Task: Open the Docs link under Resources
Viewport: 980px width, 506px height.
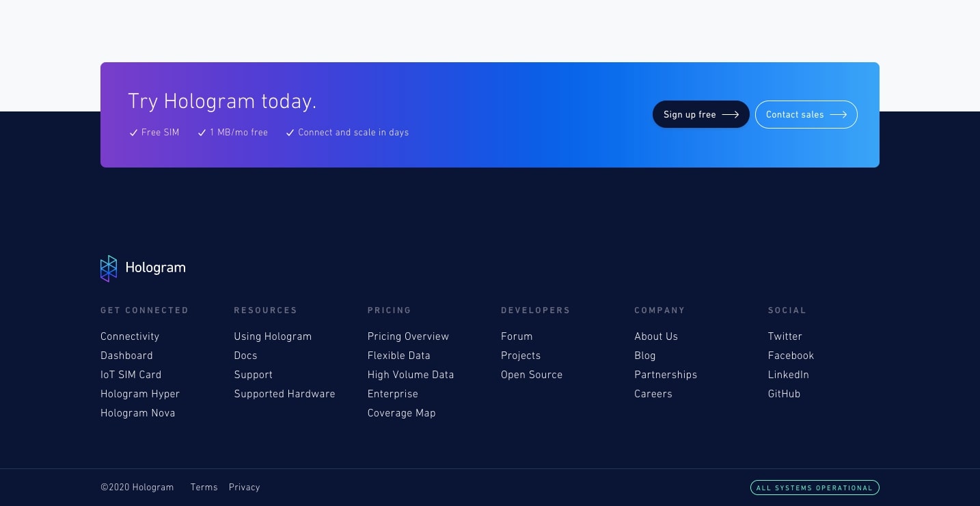Action: (x=245, y=355)
